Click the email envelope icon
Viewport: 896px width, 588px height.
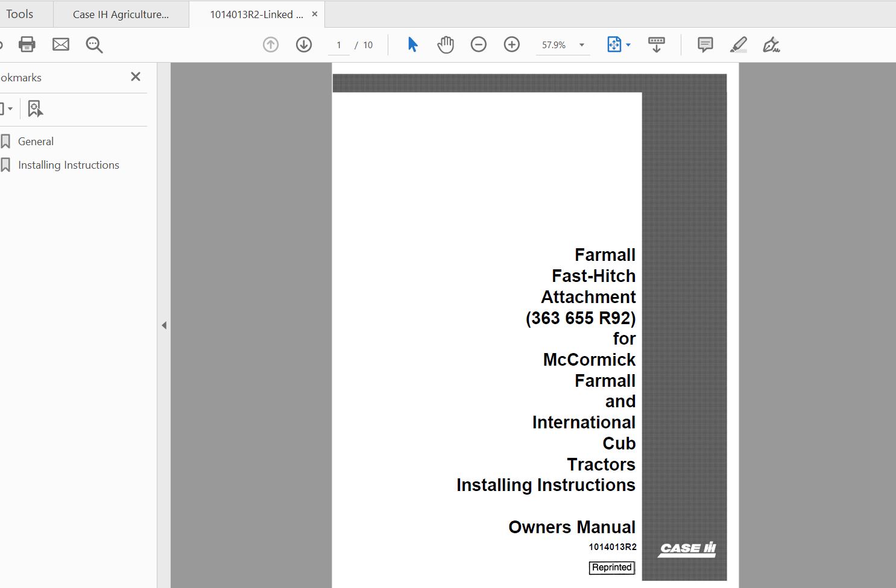pyautogui.click(x=61, y=45)
